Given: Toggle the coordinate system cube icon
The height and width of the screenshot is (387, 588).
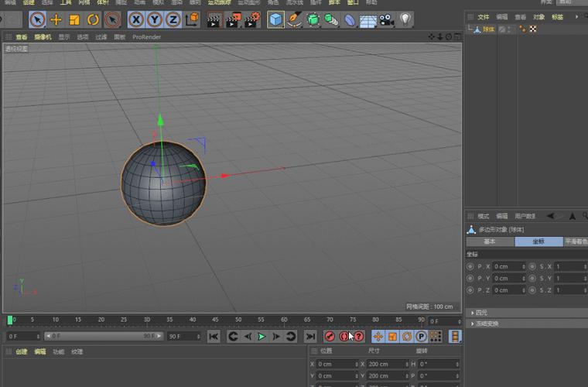Looking at the screenshot, I should pyautogui.click(x=192, y=19).
